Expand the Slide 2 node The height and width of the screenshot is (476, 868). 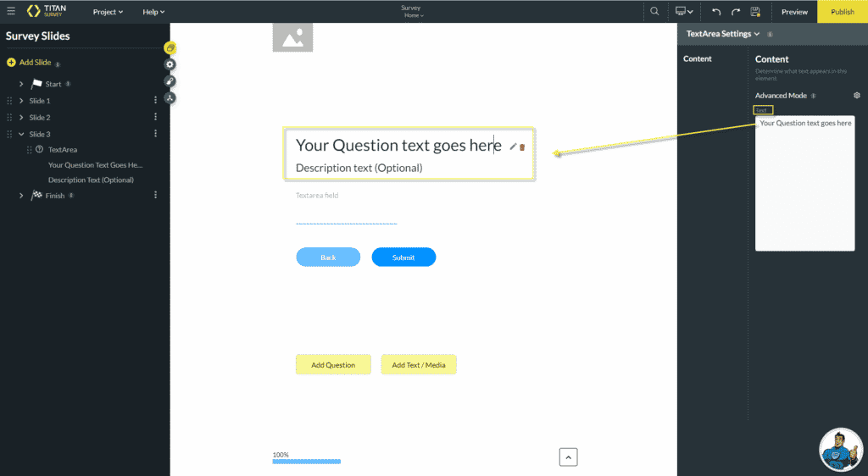21,117
